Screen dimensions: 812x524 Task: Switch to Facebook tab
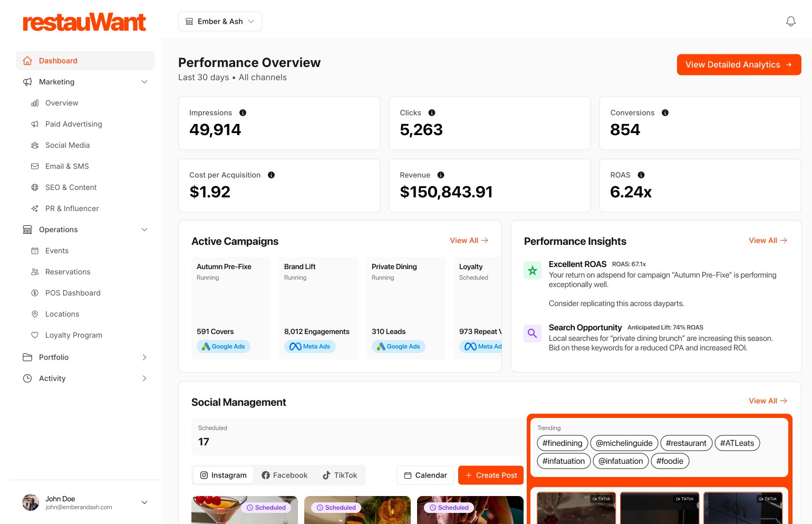pos(284,475)
